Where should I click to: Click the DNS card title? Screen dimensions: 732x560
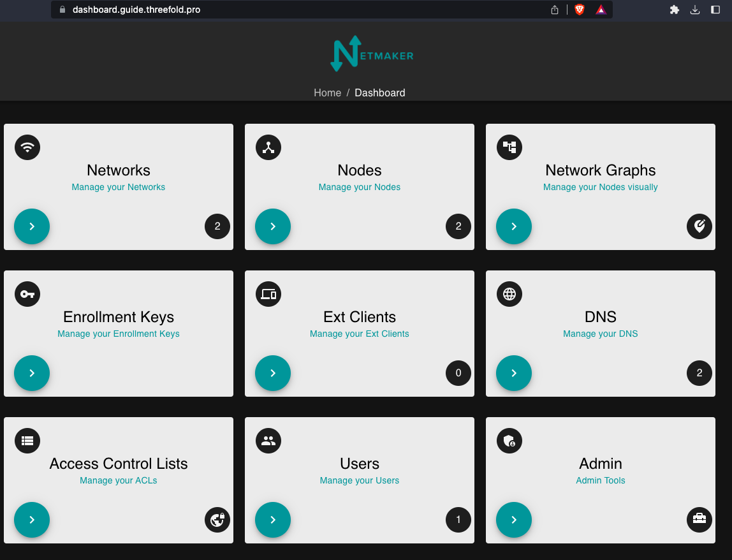pyautogui.click(x=601, y=316)
